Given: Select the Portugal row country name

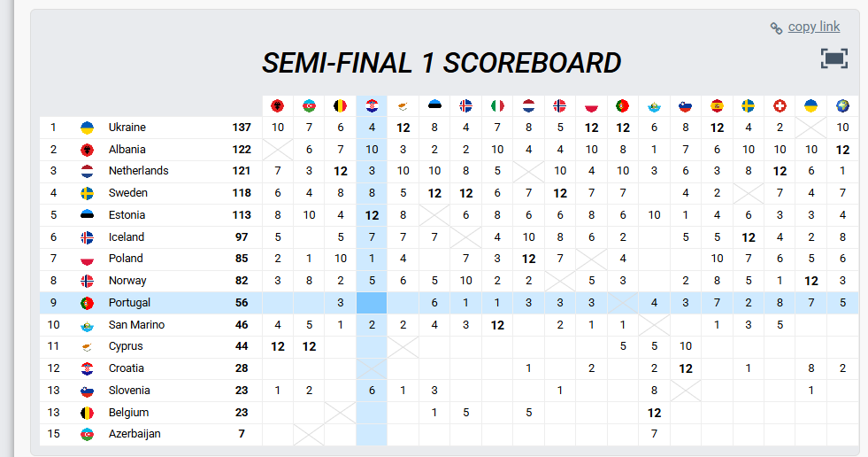Looking at the screenshot, I should click(x=129, y=303).
